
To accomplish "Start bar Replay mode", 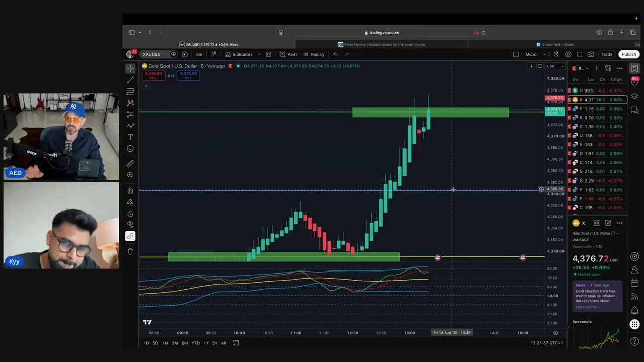I will (313, 54).
